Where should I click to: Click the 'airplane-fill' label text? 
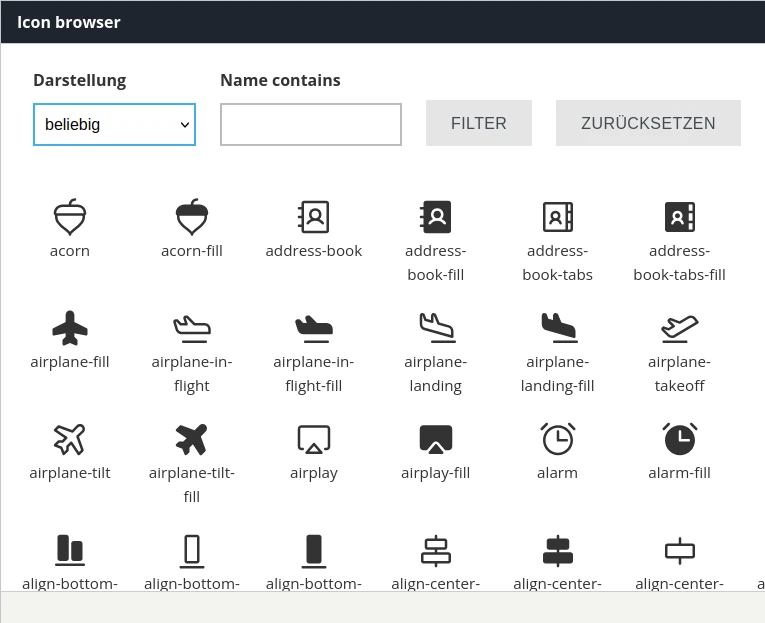[x=70, y=362]
